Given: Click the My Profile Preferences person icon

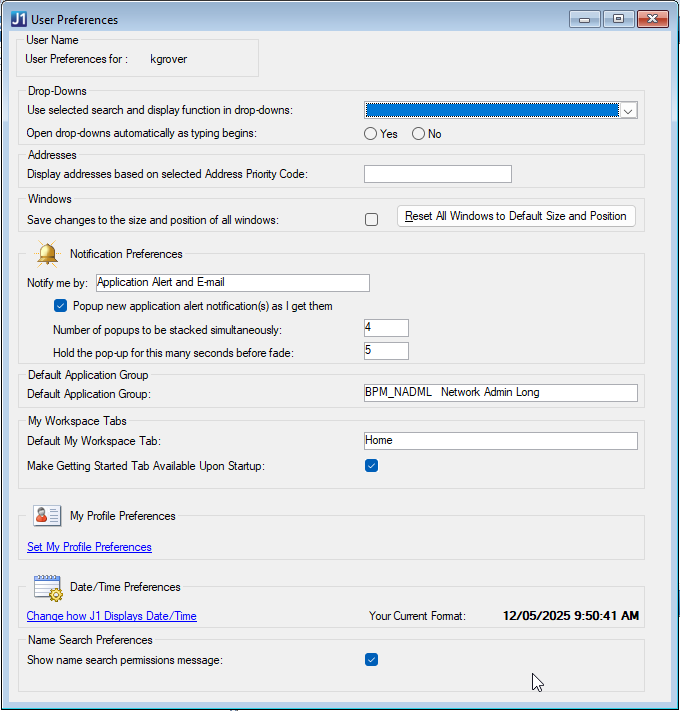Looking at the screenshot, I should pyautogui.click(x=47, y=516).
